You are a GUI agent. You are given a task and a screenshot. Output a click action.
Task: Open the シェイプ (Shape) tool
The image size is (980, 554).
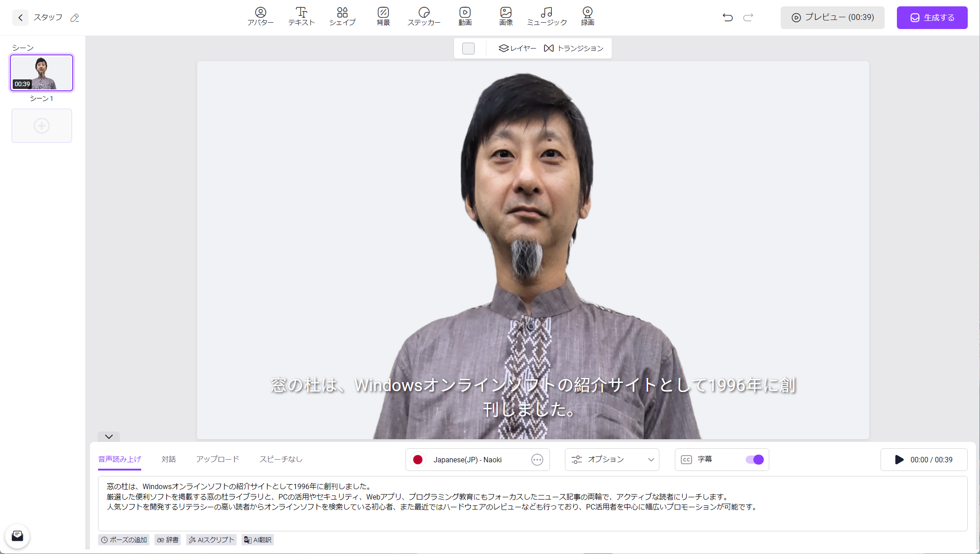point(342,17)
